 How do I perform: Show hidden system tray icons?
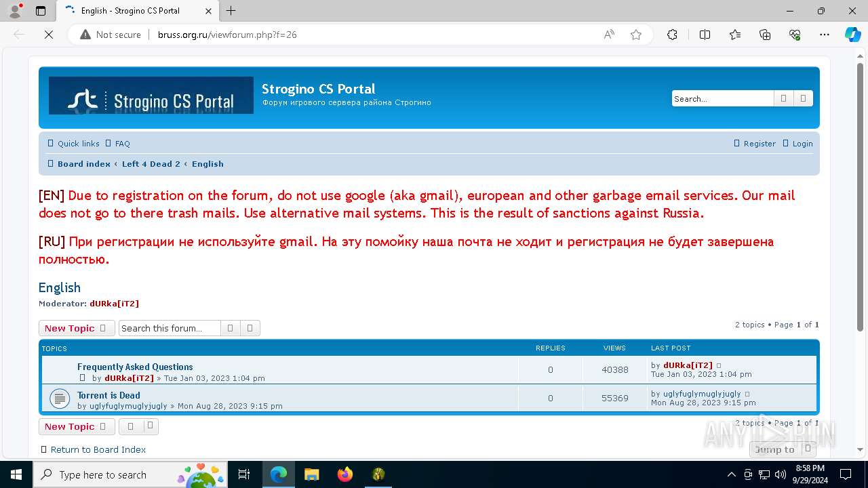(731, 474)
